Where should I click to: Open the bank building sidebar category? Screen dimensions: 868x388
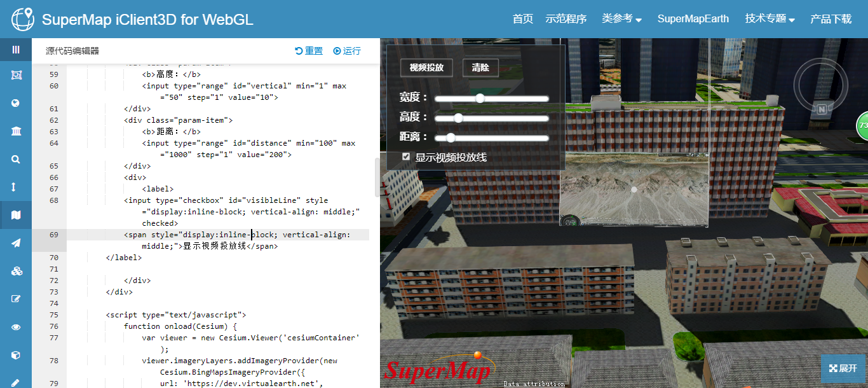pyautogui.click(x=16, y=131)
